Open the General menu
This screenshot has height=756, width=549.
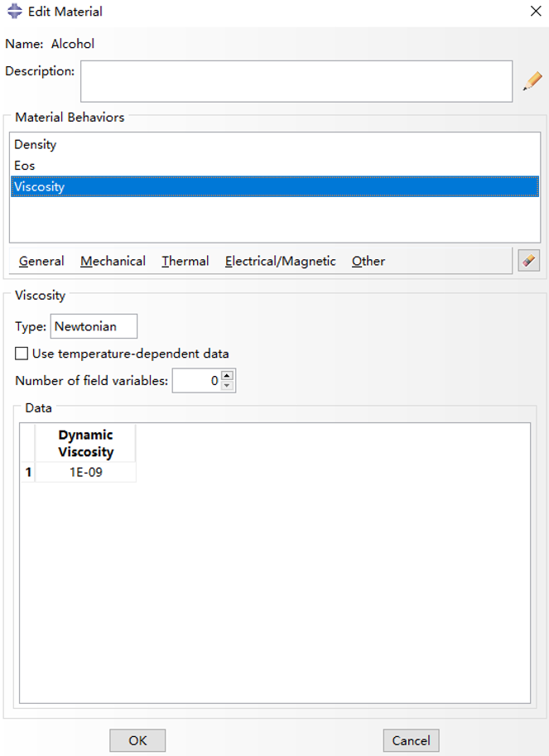click(41, 261)
